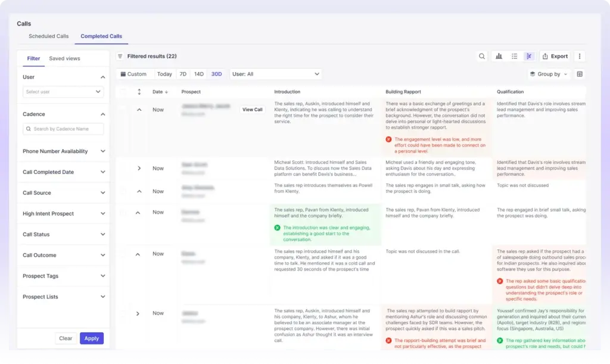Switch to the Scheduled Calls tab
610x364 pixels.
tap(48, 36)
